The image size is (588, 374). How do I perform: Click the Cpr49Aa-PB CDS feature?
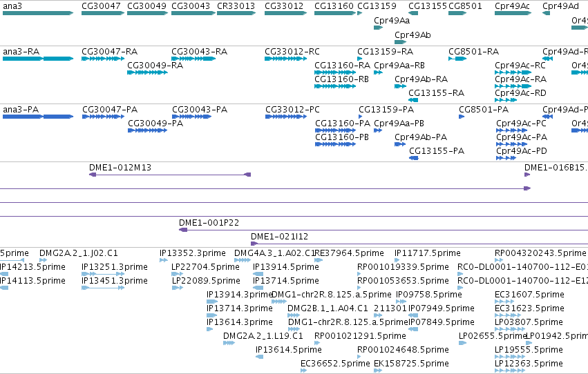(x=378, y=130)
